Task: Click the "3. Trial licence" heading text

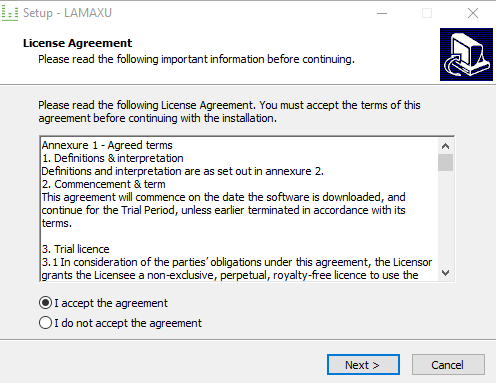Action: (x=76, y=249)
